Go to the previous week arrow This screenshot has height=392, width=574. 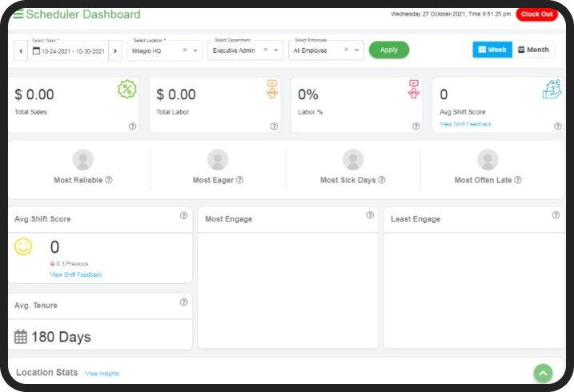[x=21, y=51]
